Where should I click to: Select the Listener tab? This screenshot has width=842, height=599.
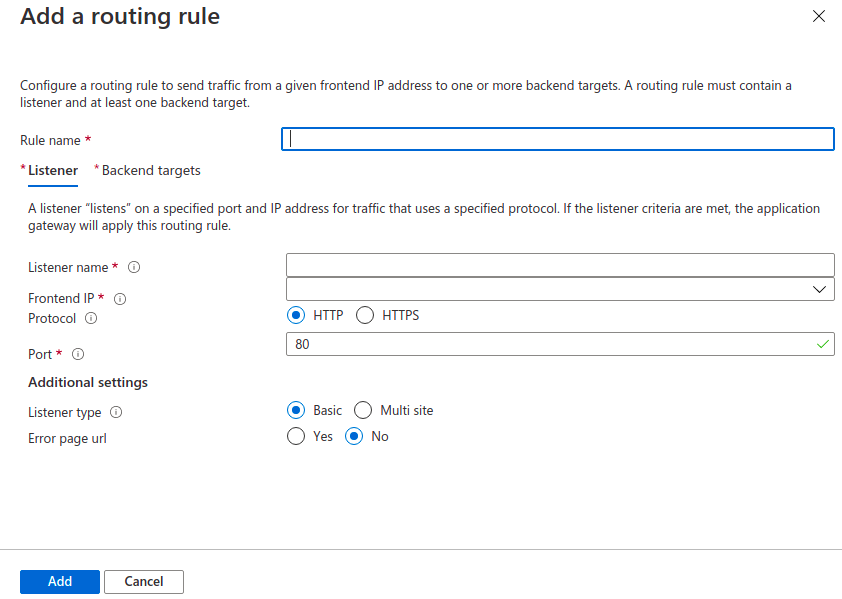pos(52,170)
